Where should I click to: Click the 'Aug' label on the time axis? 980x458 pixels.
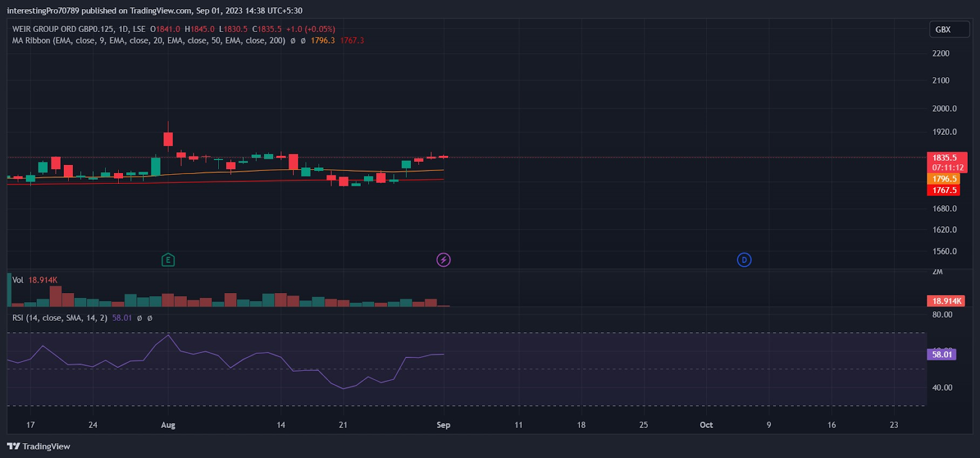click(x=168, y=425)
